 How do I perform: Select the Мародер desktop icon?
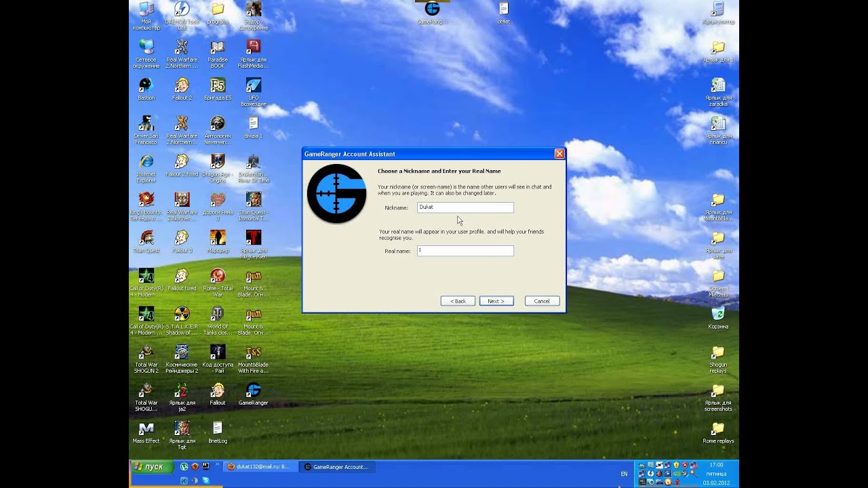[218, 242]
